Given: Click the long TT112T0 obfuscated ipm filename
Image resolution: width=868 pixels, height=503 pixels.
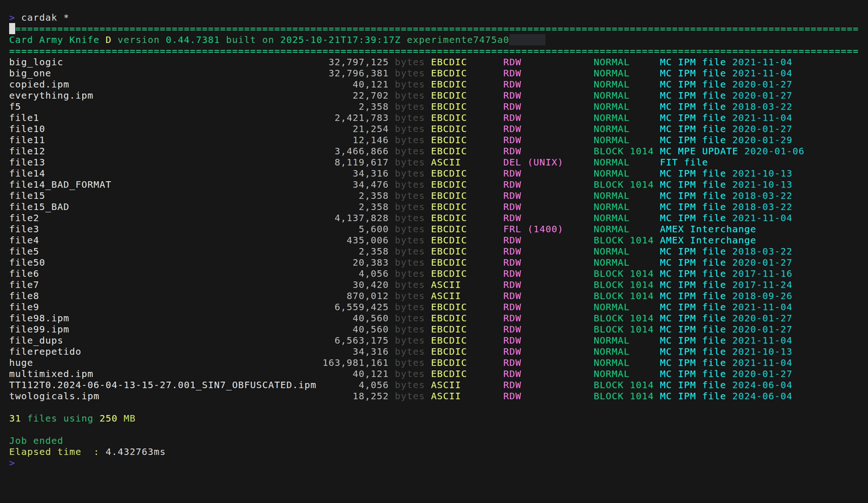Looking at the screenshot, I should [162, 385].
